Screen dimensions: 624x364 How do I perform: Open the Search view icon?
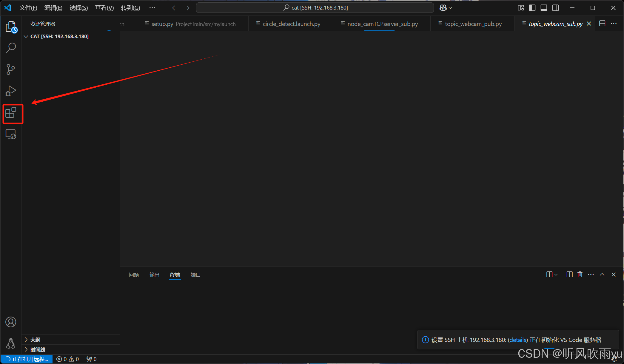pyautogui.click(x=11, y=48)
